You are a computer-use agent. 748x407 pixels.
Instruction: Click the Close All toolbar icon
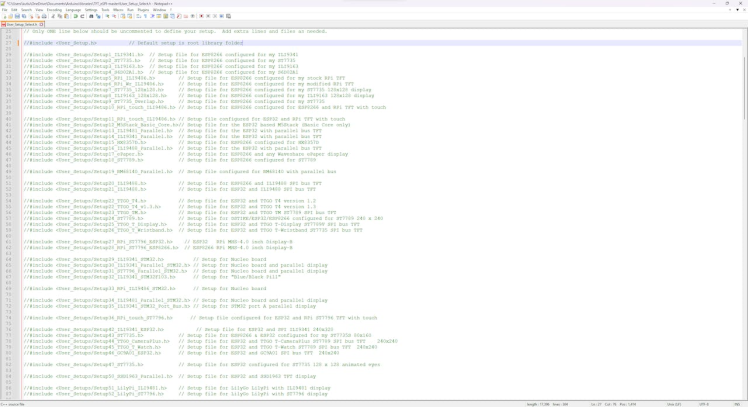click(x=38, y=16)
